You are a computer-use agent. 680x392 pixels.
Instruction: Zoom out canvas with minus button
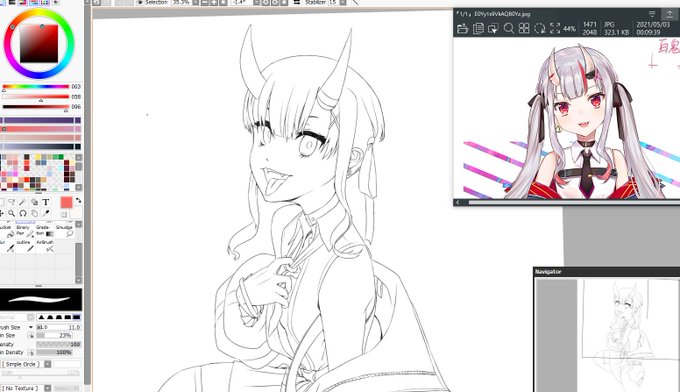click(x=205, y=2)
